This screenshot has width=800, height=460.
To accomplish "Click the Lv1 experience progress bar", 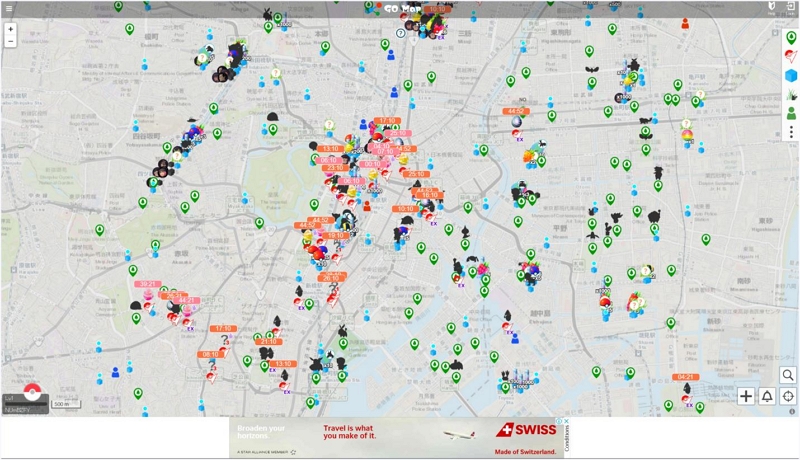I will (26, 403).
